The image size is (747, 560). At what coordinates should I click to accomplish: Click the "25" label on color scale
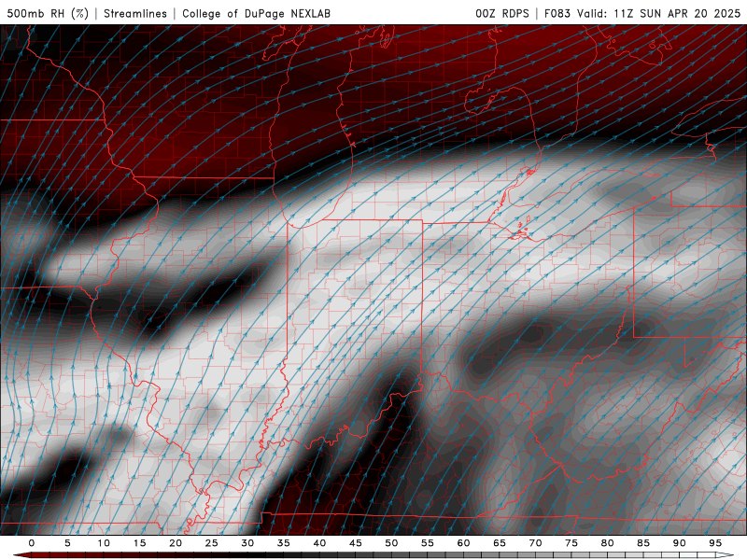click(212, 543)
